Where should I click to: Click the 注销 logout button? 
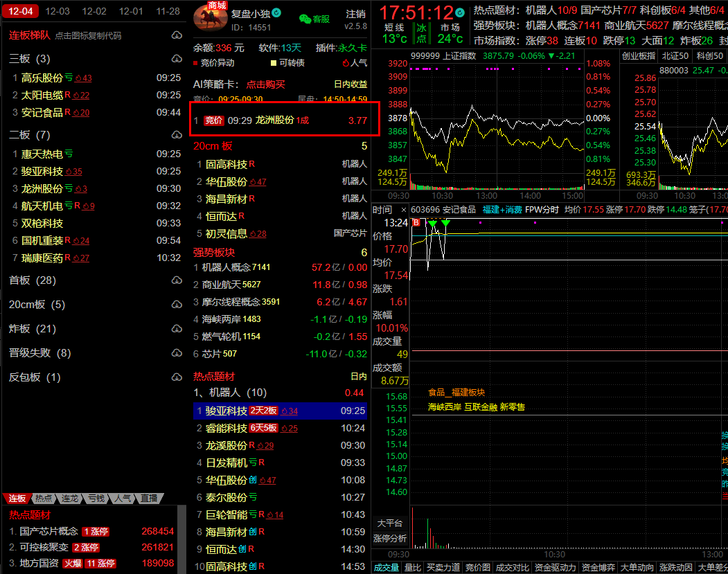coord(355,14)
